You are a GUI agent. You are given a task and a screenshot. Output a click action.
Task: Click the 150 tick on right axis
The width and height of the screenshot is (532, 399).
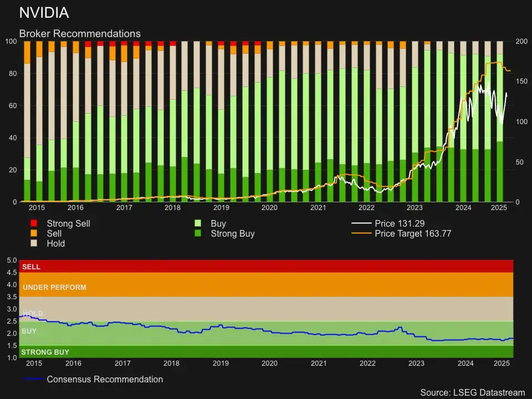(521, 81)
